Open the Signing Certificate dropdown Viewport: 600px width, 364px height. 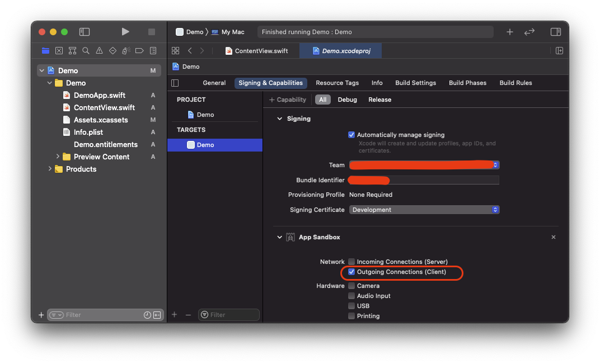coord(424,210)
